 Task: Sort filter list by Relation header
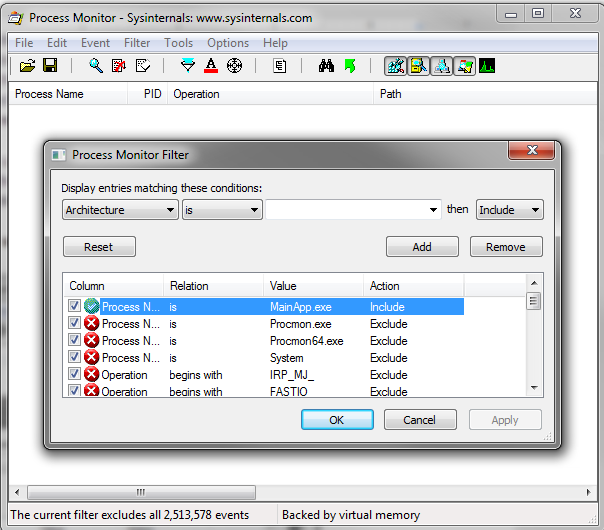pyautogui.click(x=213, y=286)
